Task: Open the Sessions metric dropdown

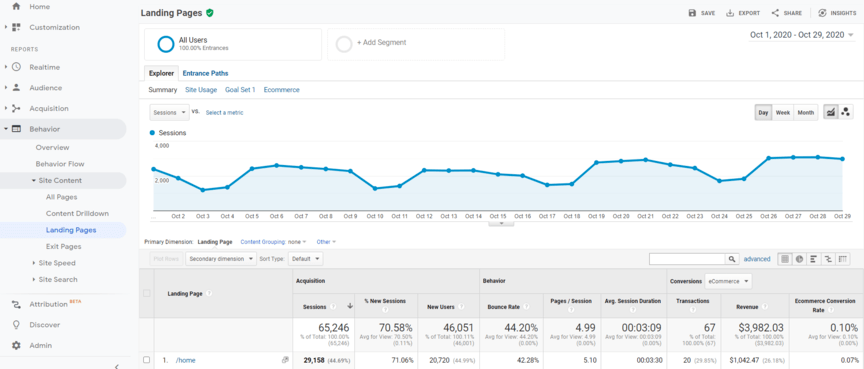Action: pos(169,112)
